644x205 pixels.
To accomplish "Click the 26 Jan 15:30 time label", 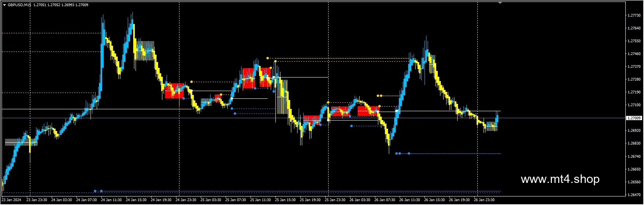I will [435, 200].
